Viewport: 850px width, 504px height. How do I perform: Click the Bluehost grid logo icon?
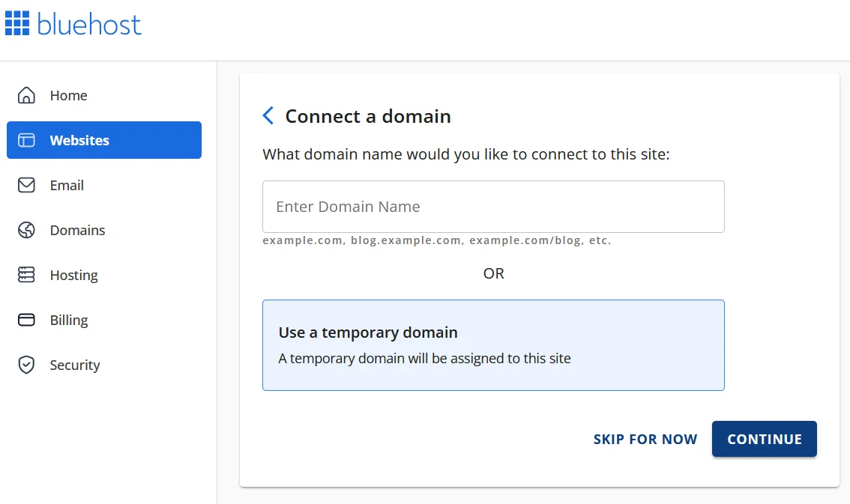pos(17,23)
